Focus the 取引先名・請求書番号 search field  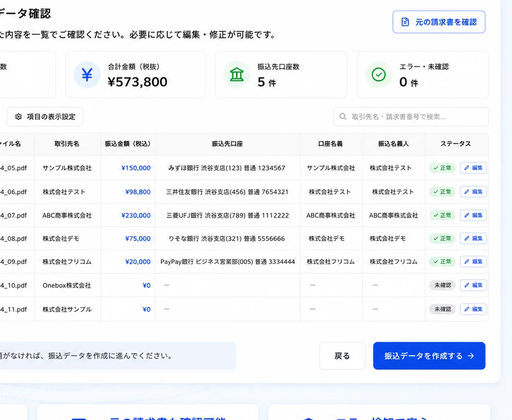click(x=411, y=117)
